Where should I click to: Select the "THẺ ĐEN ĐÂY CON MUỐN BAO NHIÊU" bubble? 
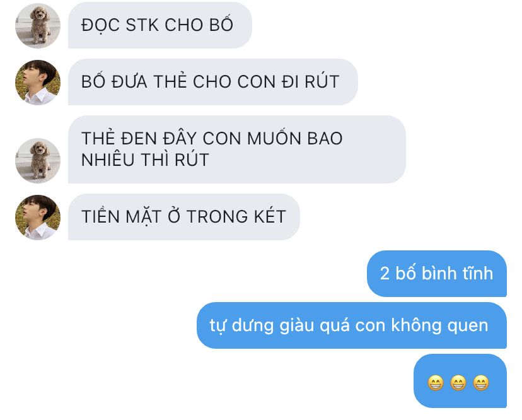[237, 149]
